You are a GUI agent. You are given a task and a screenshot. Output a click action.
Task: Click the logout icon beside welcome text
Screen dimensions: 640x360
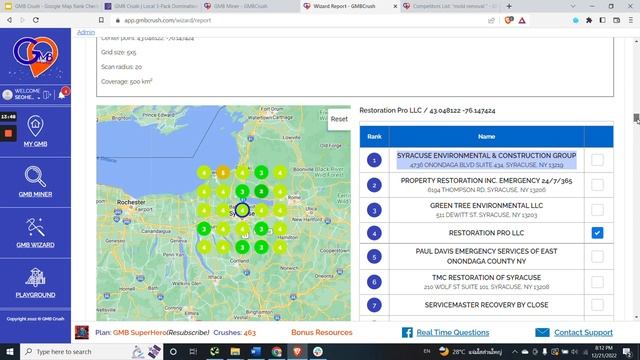(47, 95)
